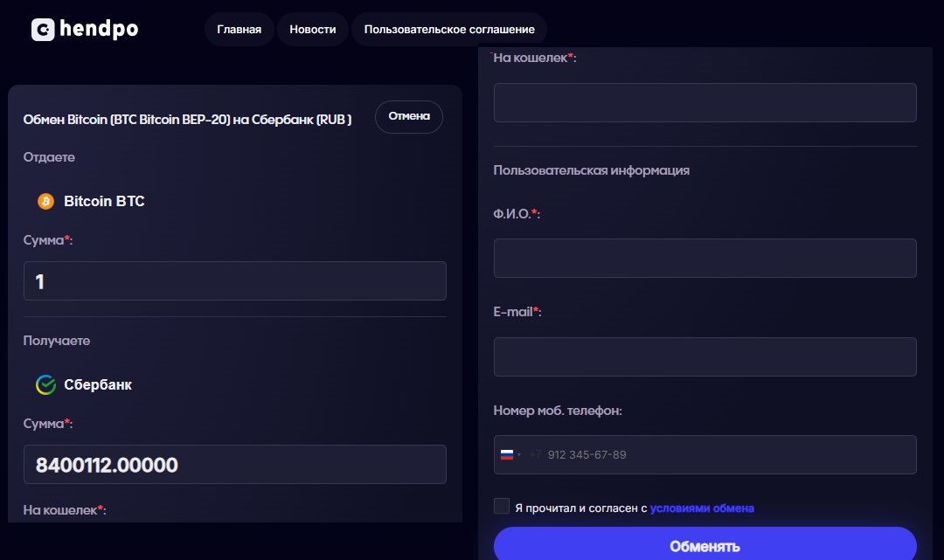Open the Новости section
Screen dimensions: 944x560
[312, 30]
